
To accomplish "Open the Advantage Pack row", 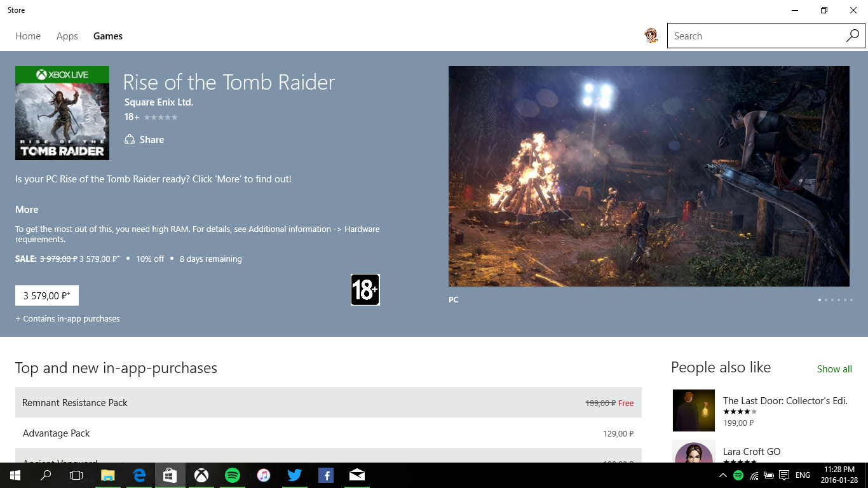I will tap(329, 433).
